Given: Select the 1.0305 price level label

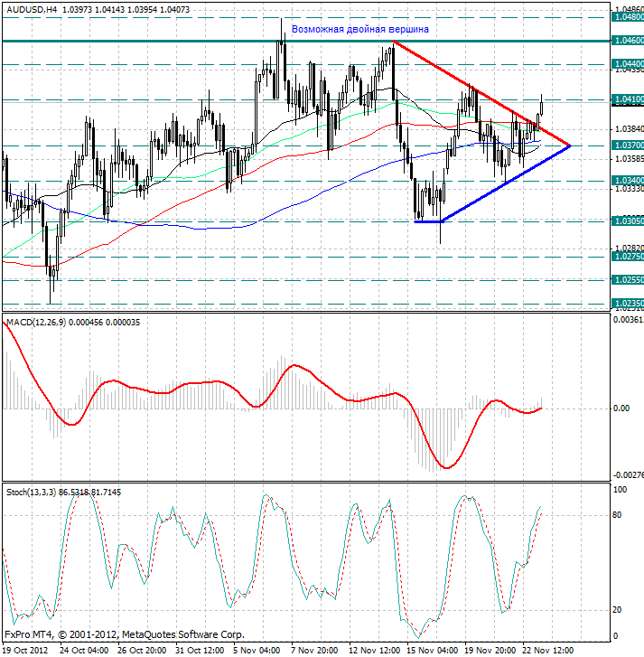Looking at the screenshot, I should tap(628, 221).
